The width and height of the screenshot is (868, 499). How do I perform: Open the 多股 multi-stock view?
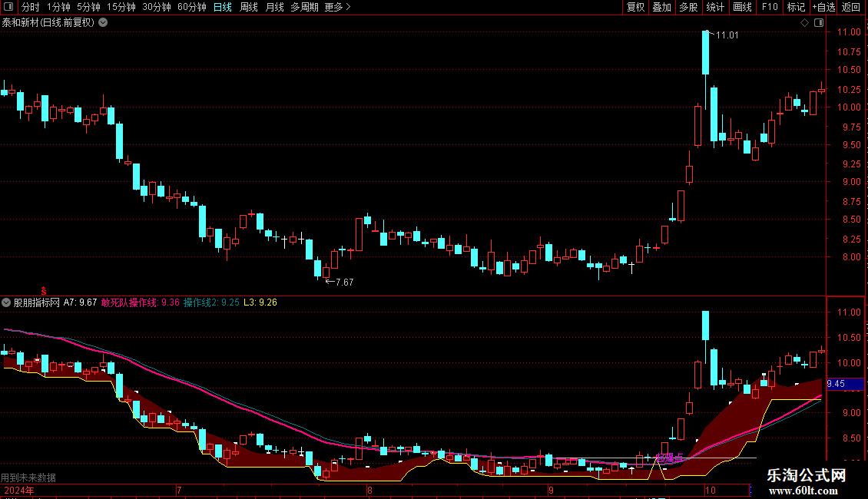click(x=688, y=7)
